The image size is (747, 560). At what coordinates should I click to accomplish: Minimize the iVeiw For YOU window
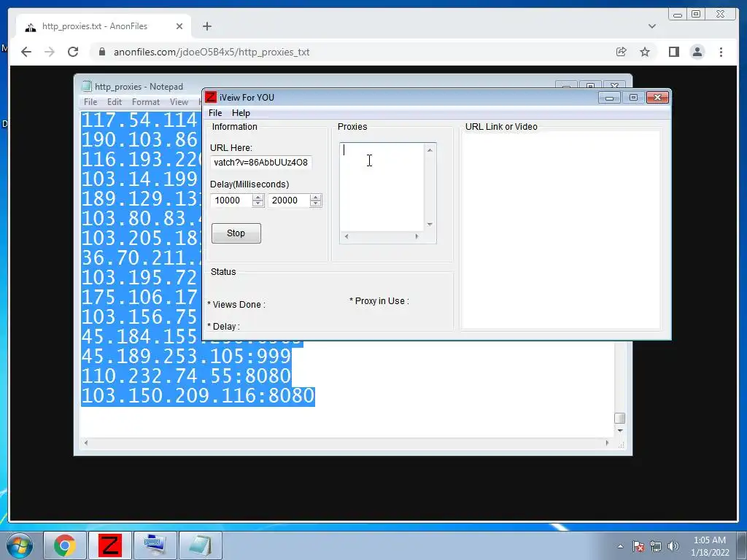[x=609, y=98]
